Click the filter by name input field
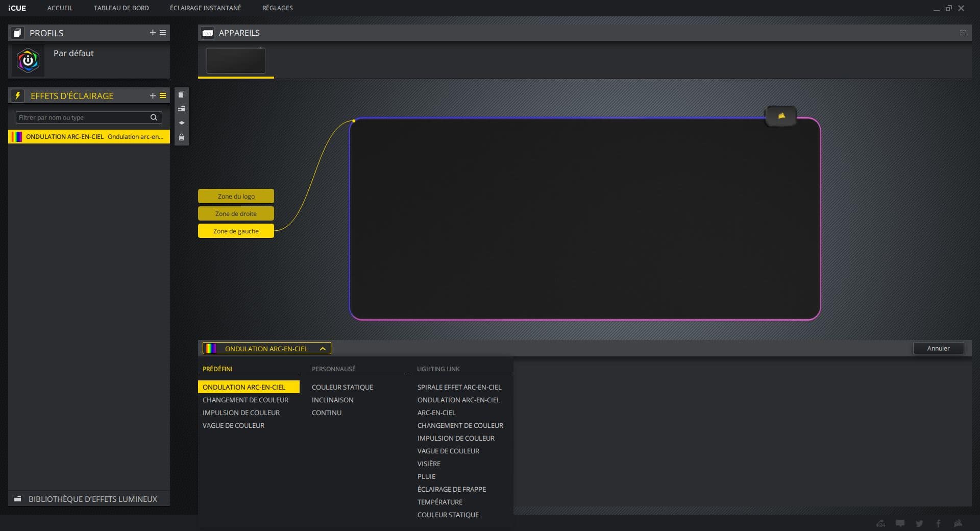980x531 pixels. tap(82, 117)
